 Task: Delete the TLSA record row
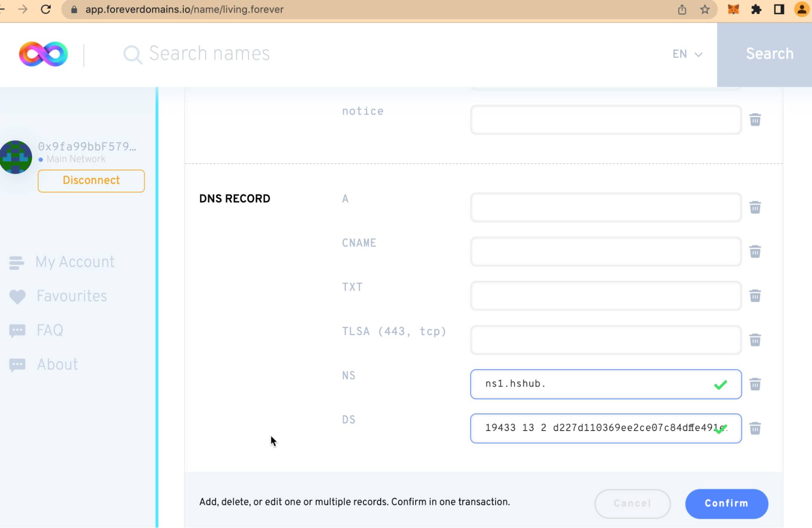pos(755,340)
